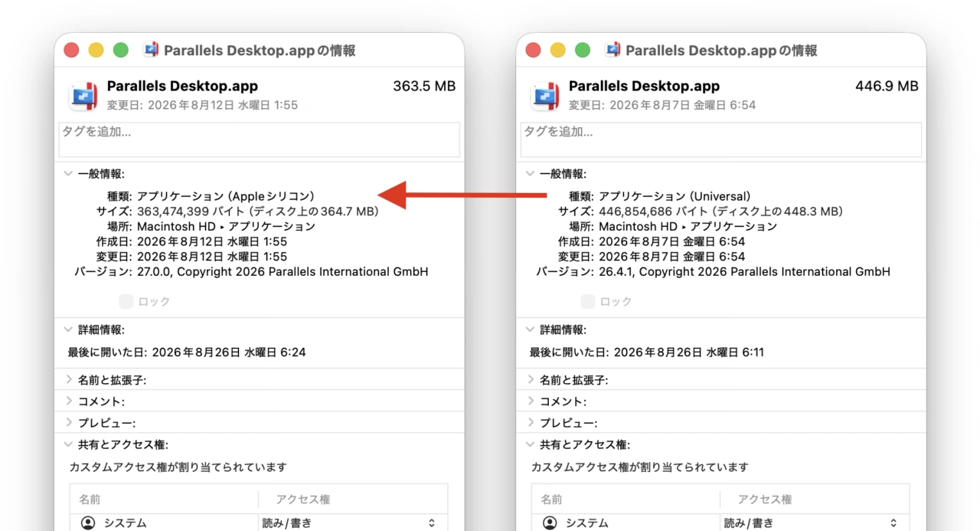The width and height of the screenshot is (980, 531).
Task: Expand the コメント section in the right window
Action: pyautogui.click(x=530, y=401)
